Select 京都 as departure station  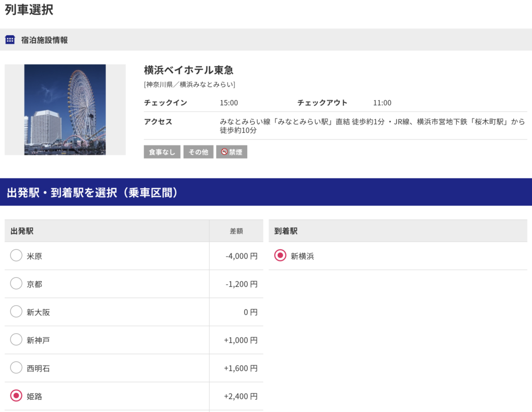pyautogui.click(x=16, y=283)
